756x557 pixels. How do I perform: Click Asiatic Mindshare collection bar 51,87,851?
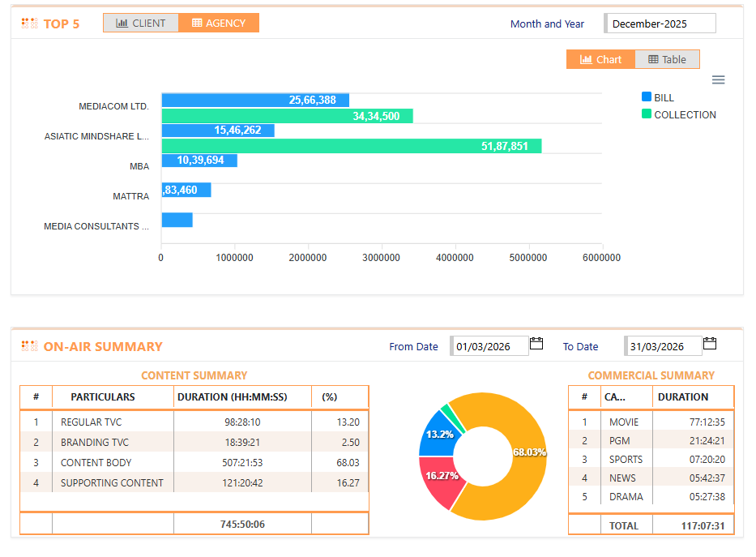pos(351,146)
